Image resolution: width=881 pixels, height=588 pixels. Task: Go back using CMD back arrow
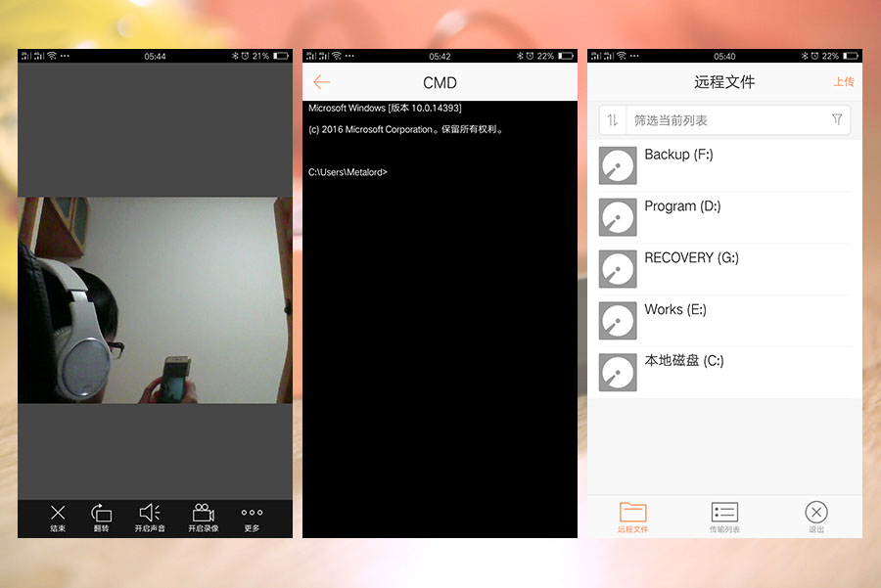pos(321,82)
